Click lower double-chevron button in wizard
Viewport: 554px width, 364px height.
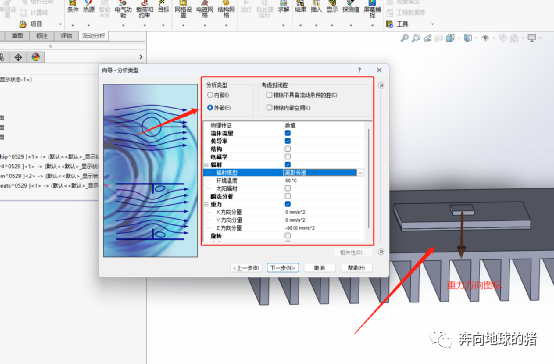pyautogui.click(x=381, y=252)
